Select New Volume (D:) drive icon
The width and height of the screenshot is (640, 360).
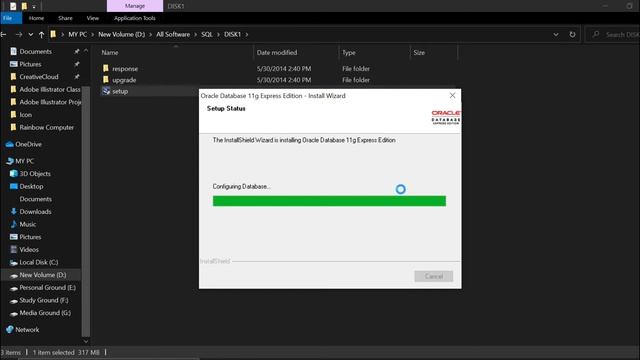click(x=13, y=275)
